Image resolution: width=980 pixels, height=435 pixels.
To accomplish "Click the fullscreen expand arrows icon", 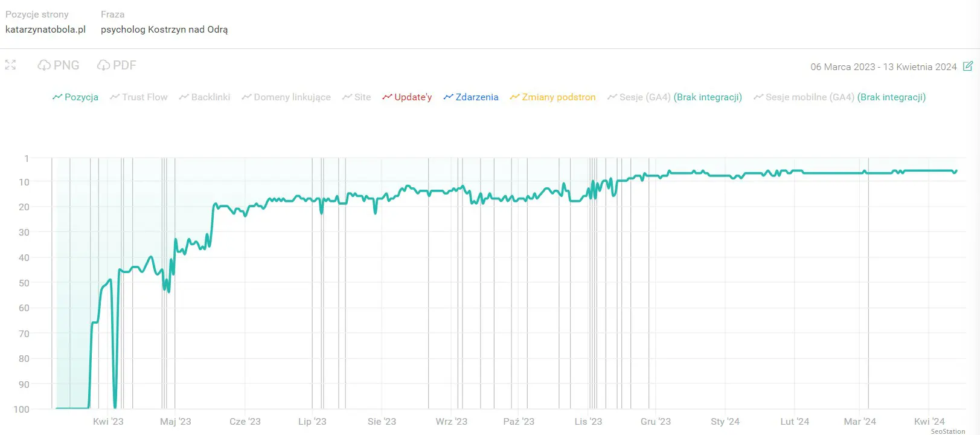I will (x=10, y=65).
